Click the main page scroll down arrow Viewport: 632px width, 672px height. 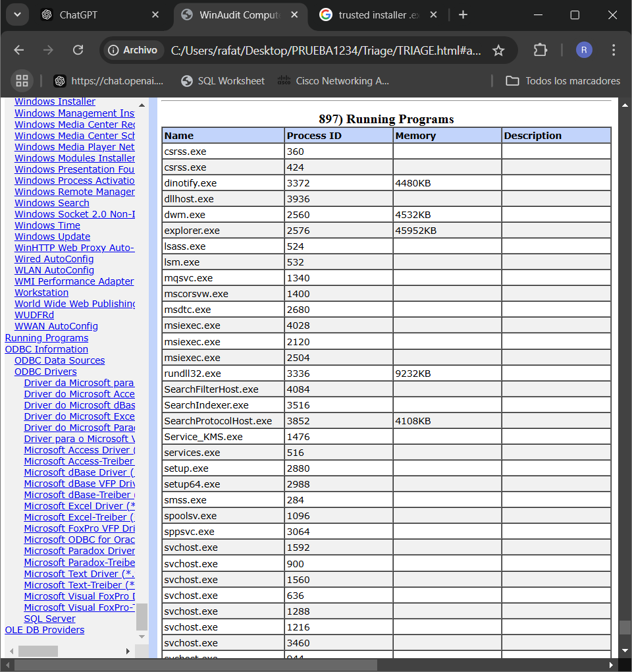[x=625, y=651]
